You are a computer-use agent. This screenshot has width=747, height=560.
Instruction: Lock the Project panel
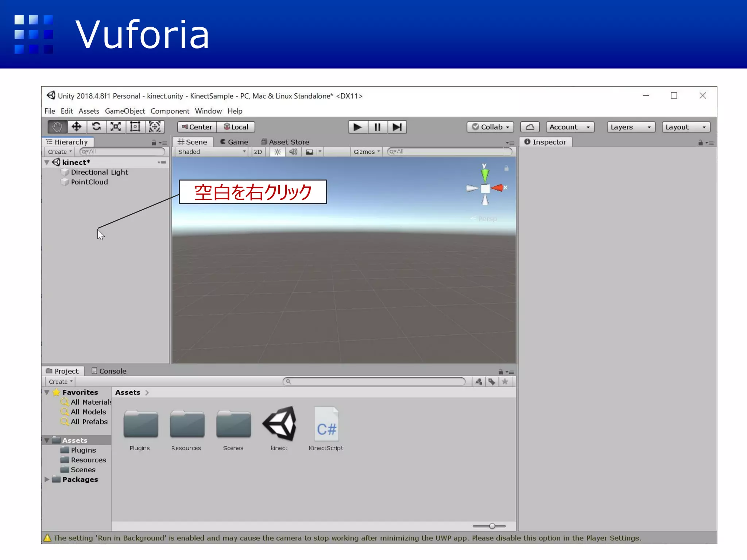click(501, 372)
